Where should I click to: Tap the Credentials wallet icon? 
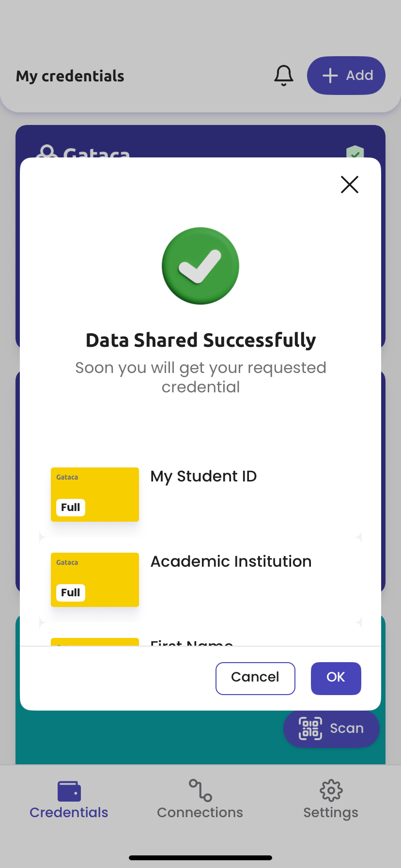pos(69,791)
